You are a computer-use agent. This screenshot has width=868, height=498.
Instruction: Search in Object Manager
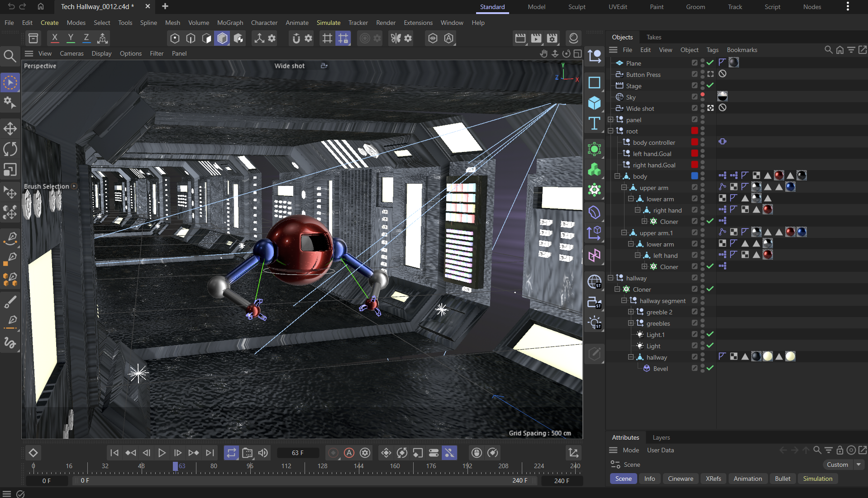coord(828,50)
